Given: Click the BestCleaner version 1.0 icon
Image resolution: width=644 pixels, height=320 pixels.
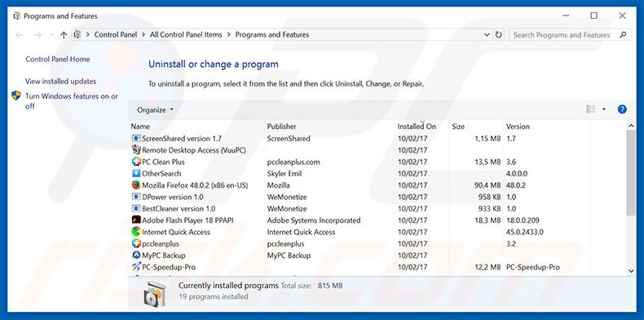Looking at the screenshot, I should pyautogui.click(x=136, y=208).
